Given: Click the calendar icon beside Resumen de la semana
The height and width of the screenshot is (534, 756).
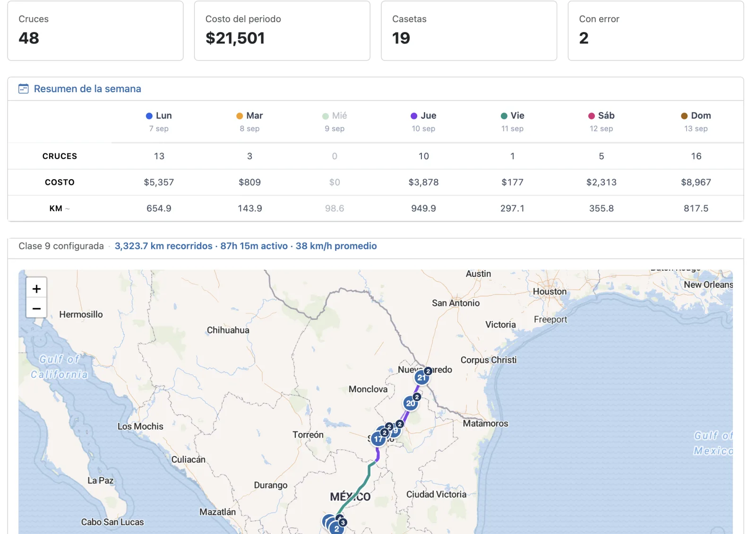Looking at the screenshot, I should point(23,89).
